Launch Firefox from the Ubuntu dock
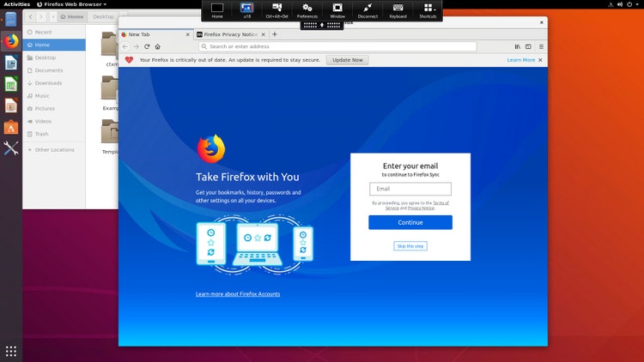The height and width of the screenshot is (362, 644). click(x=11, y=41)
